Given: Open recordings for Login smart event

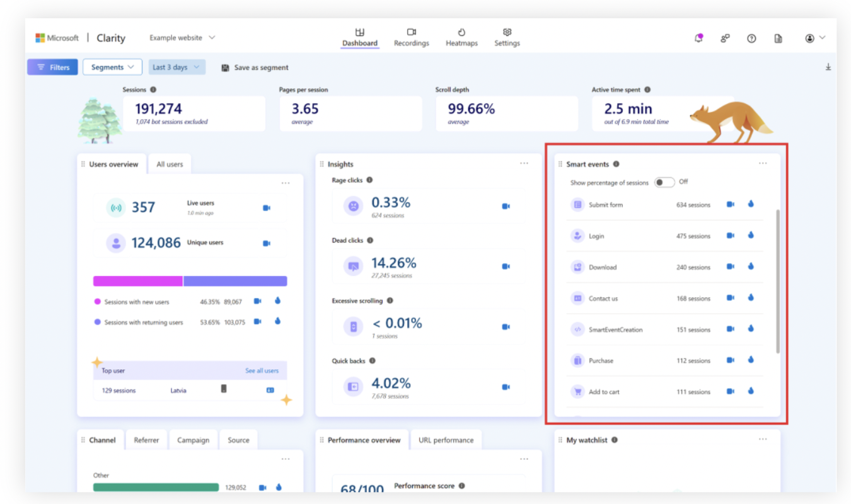Looking at the screenshot, I should tap(730, 236).
